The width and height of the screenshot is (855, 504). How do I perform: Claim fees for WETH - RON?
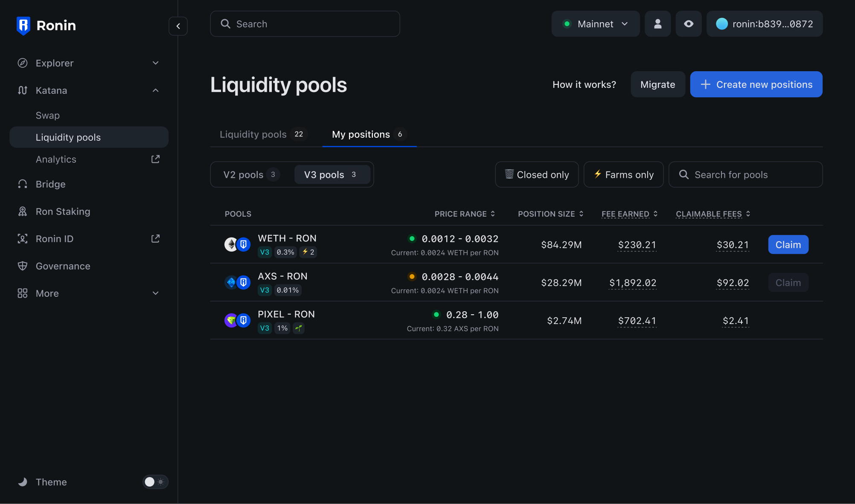[x=788, y=245]
